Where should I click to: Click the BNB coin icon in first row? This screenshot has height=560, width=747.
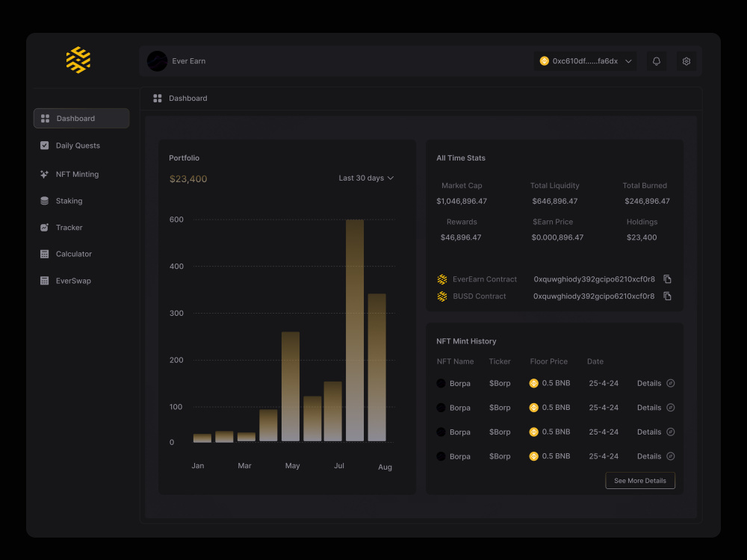coord(533,383)
